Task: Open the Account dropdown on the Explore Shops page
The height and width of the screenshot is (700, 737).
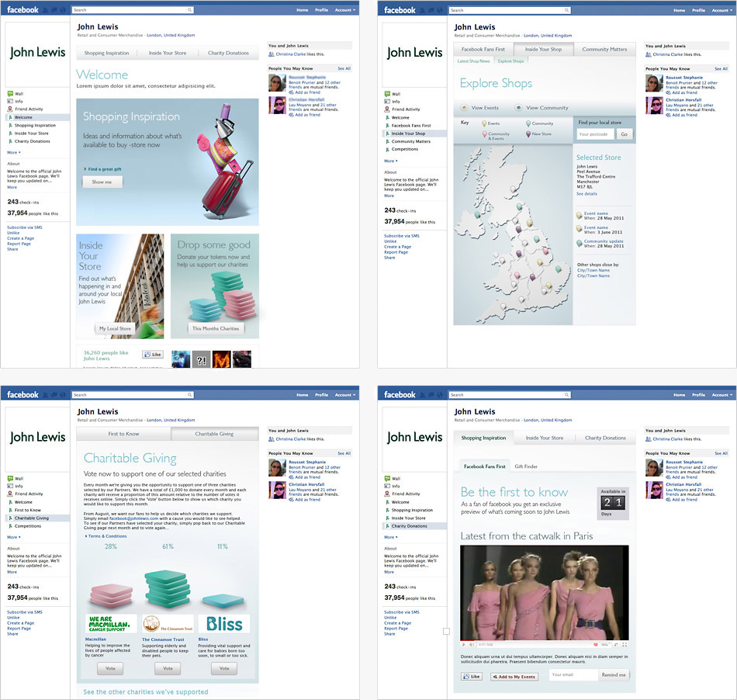Action: click(722, 10)
